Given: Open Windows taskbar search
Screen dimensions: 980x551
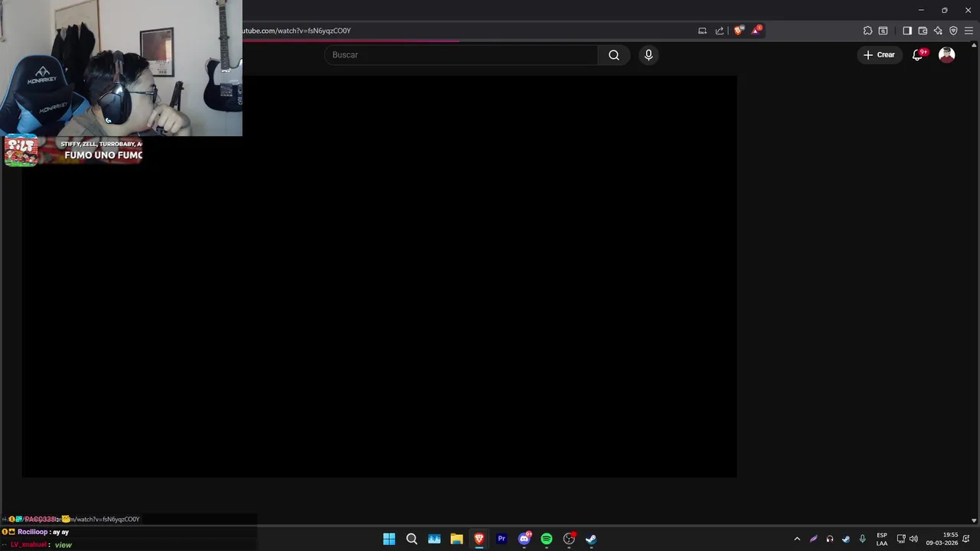Looking at the screenshot, I should tap(412, 539).
